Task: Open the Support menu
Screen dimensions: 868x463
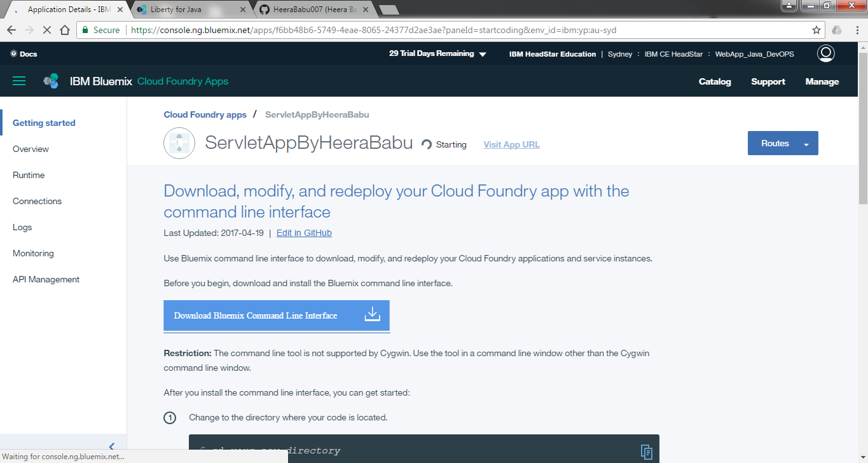Action: [x=768, y=81]
